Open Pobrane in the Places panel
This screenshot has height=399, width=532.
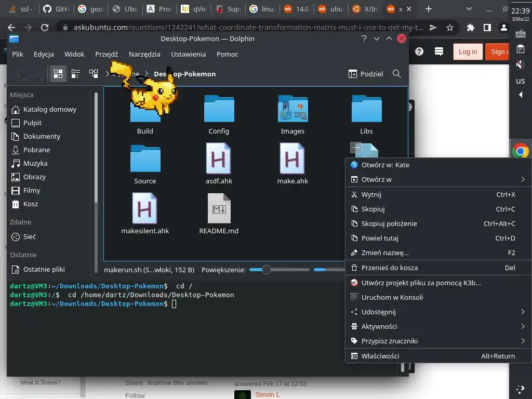(49, 150)
